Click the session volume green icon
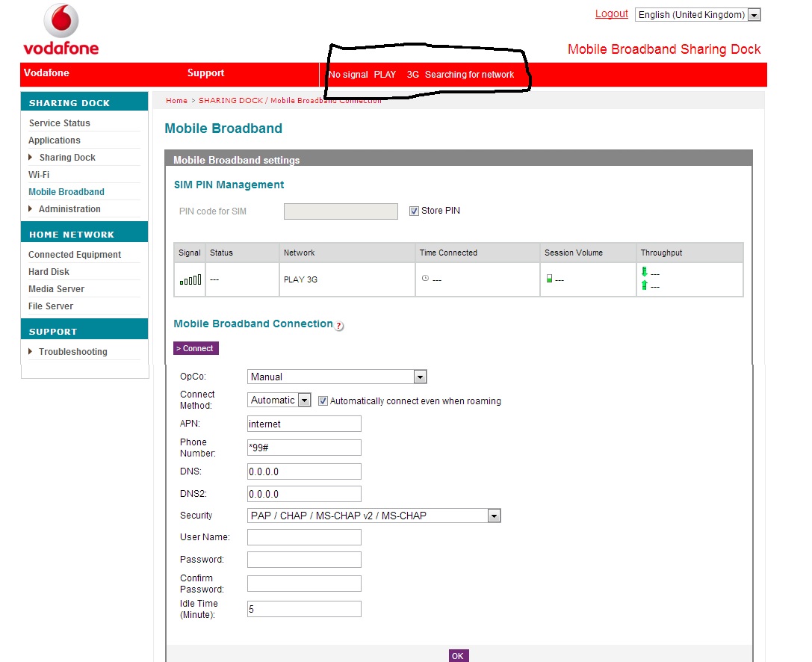Screen dimensions: 812x662 click(549, 279)
